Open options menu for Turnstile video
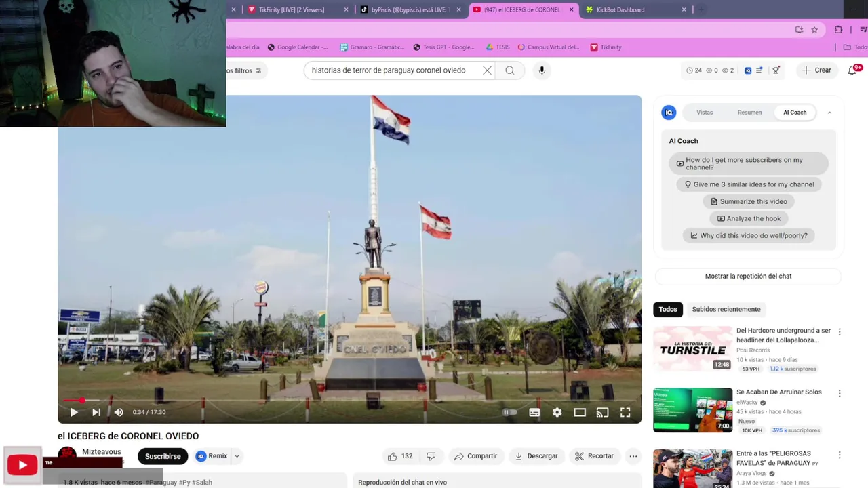 click(x=840, y=332)
